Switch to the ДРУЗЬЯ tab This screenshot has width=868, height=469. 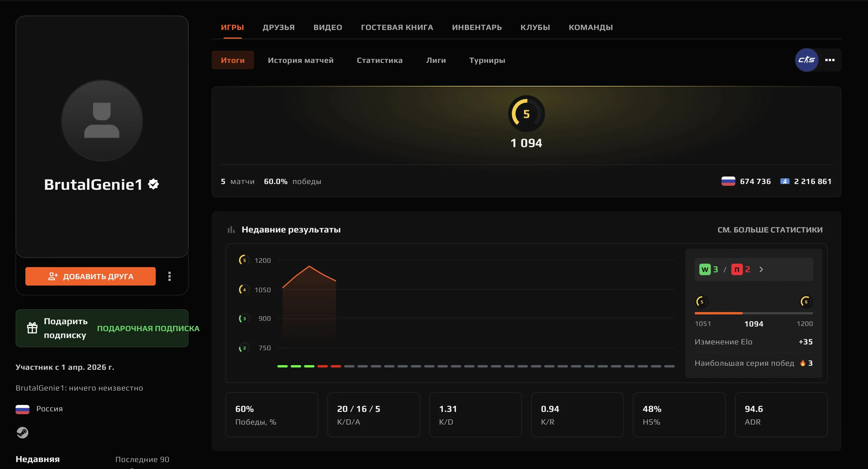pos(278,27)
